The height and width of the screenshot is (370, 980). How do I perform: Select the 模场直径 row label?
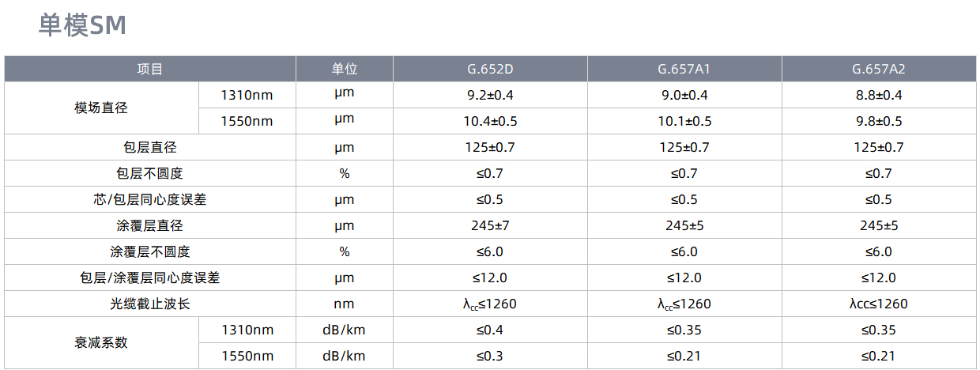pyautogui.click(x=101, y=108)
